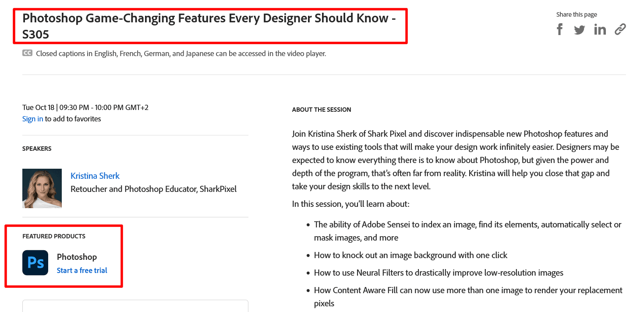Click the Featured Products heading
644x312 pixels.
[54, 236]
